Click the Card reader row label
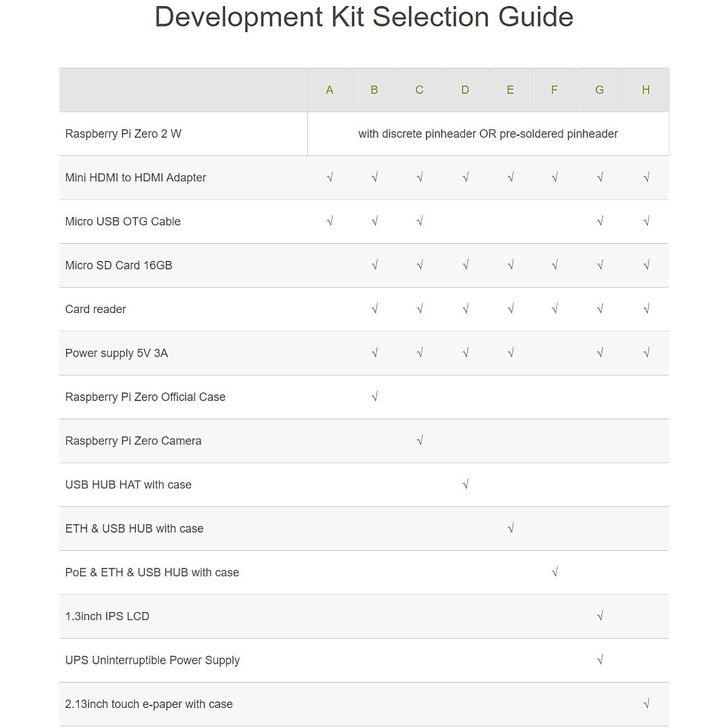This screenshot has width=728, height=728. click(95, 309)
